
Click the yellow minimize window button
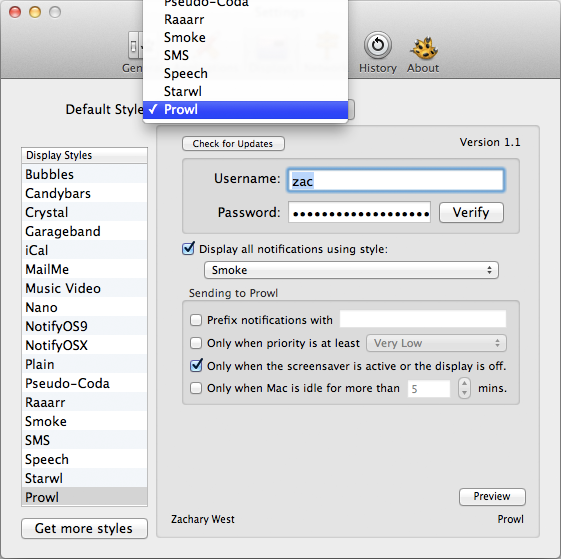click(x=35, y=12)
